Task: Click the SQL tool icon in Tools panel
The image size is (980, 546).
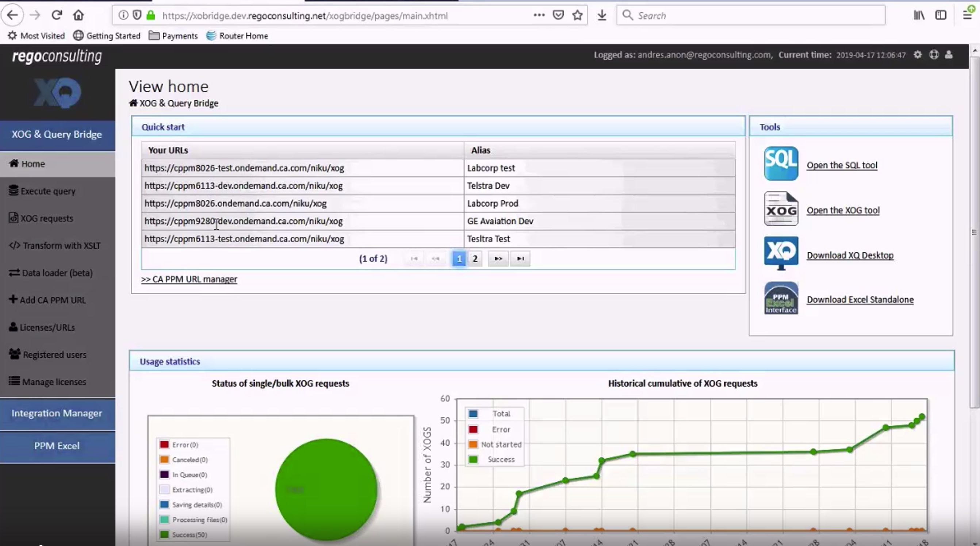Action: [x=781, y=164]
